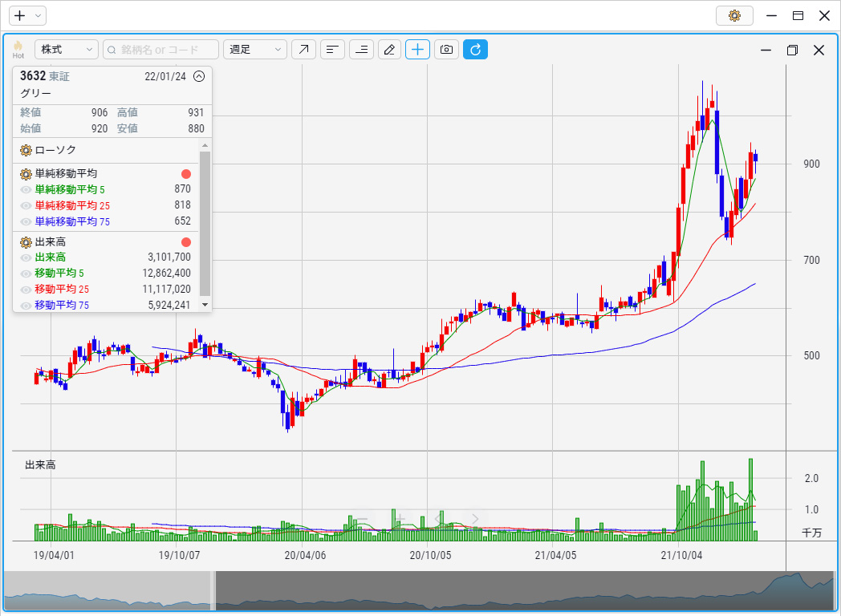This screenshot has height=616, width=841.
Task: Click the 単純移動平均 heading label
Action: [x=66, y=174]
